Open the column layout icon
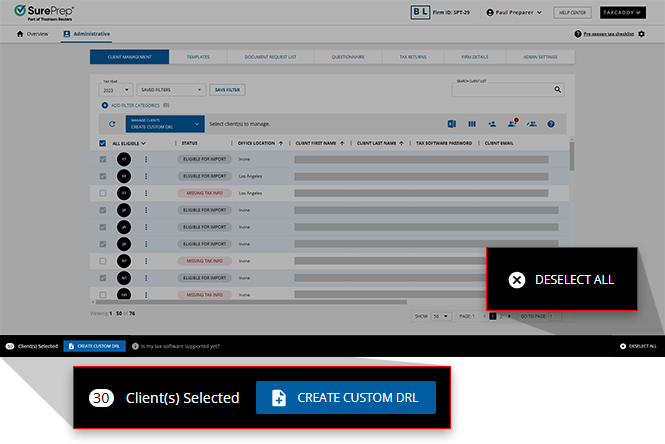 pos(471,124)
